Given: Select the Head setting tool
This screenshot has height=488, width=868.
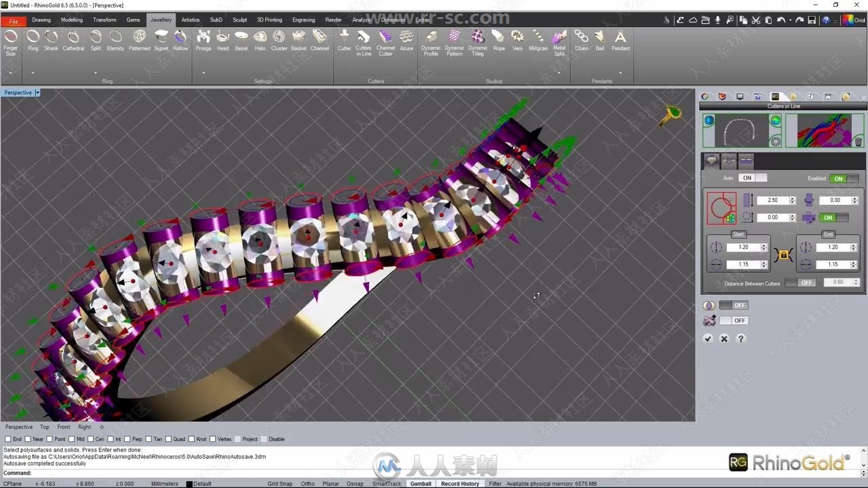Looking at the screenshot, I should point(222,41).
